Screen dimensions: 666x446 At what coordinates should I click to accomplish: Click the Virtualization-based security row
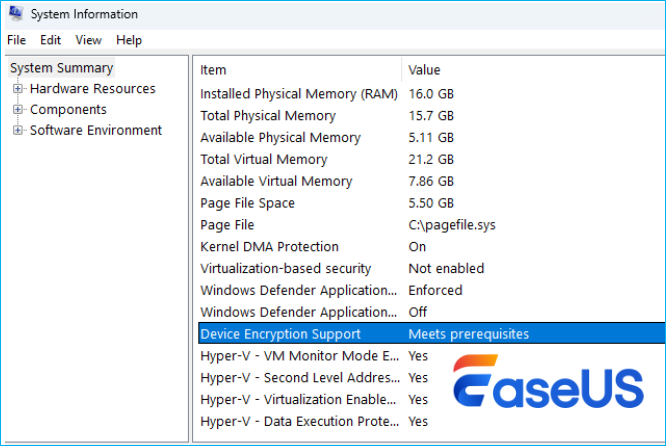(x=285, y=269)
